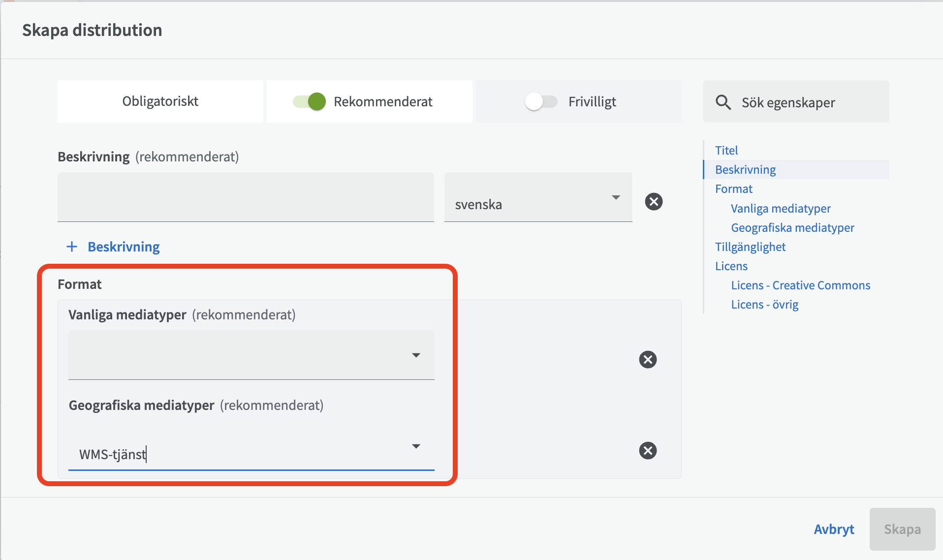Remove the Vanliga mediatyper field
The image size is (943, 560).
(x=648, y=360)
